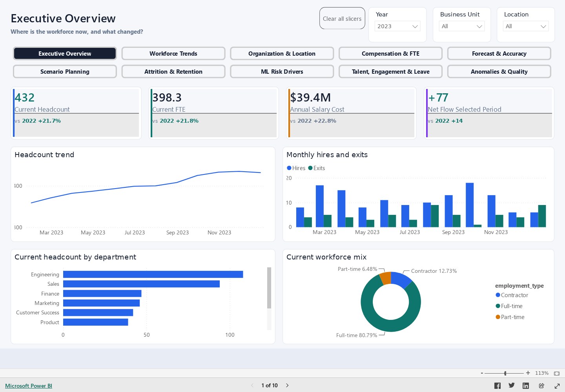This screenshot has width=565, height=392.
Task: Click the 398.3 Current FTE card
Action: (214, 113)
